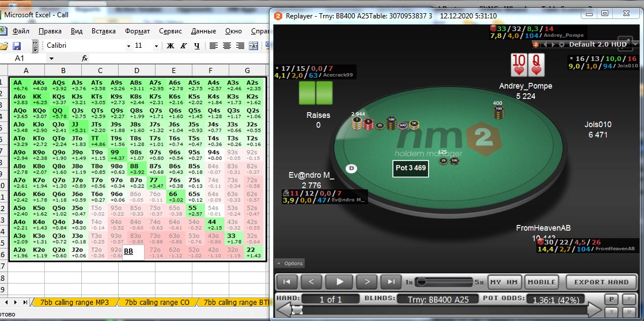Click the next hand big right arrow

595,309
